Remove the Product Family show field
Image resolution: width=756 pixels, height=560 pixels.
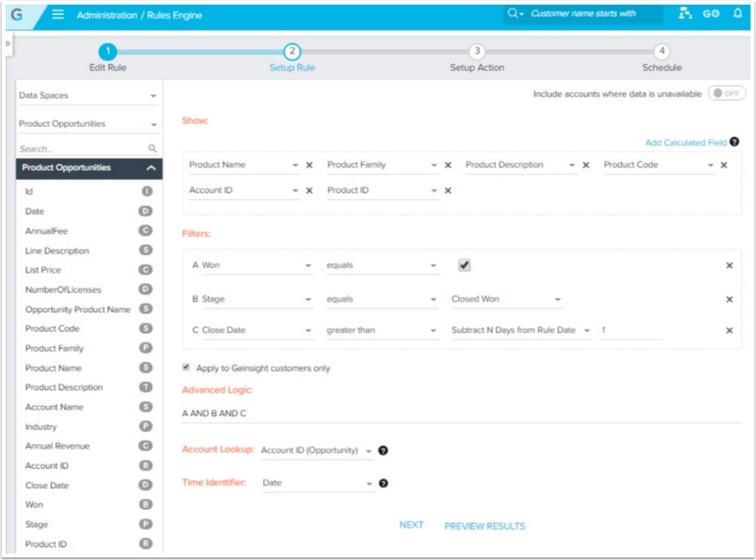tap(448, 165)
